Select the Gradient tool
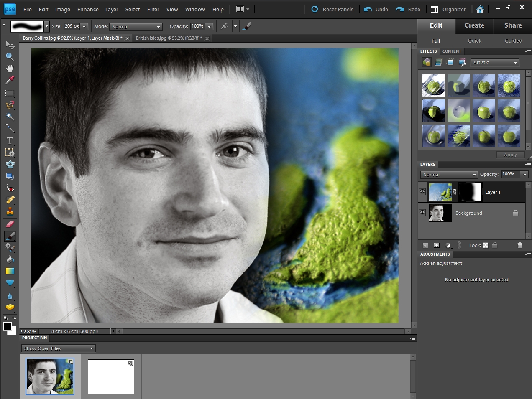The width and height of the screenshot is (532, 399). point(10,271)
